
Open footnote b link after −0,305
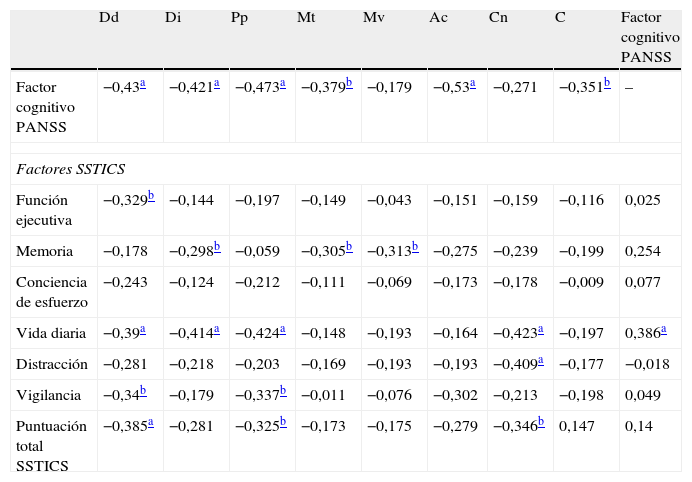(347, 246)
